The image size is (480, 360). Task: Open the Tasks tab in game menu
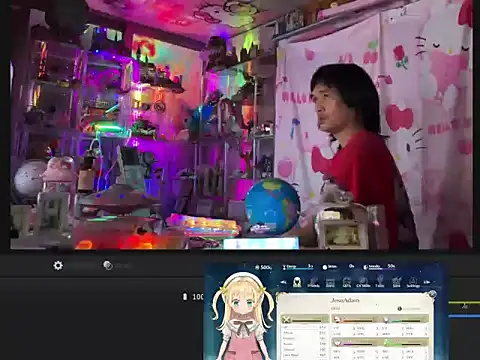pyautogui.click(x=380, y=282)
